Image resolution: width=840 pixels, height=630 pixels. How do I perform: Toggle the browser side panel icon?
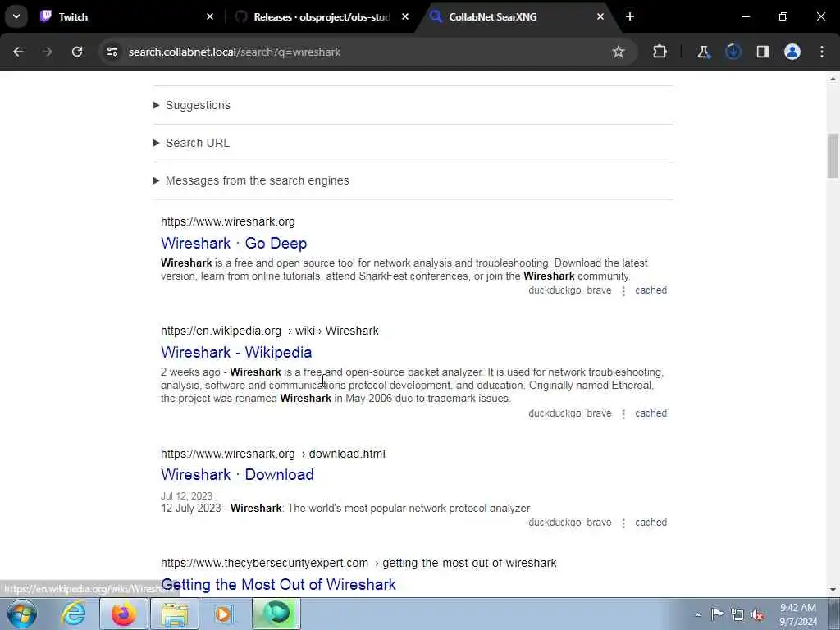763,52
